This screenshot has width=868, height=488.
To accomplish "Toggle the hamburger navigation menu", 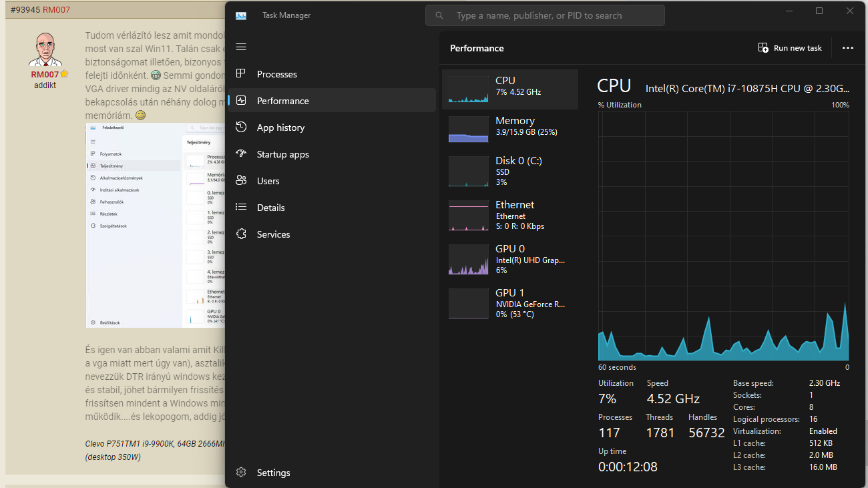I will (241, 47).
